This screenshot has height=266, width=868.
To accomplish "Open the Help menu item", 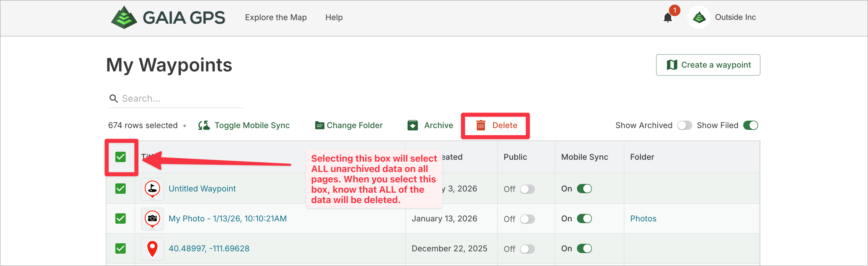I will (x=334, y=18).
